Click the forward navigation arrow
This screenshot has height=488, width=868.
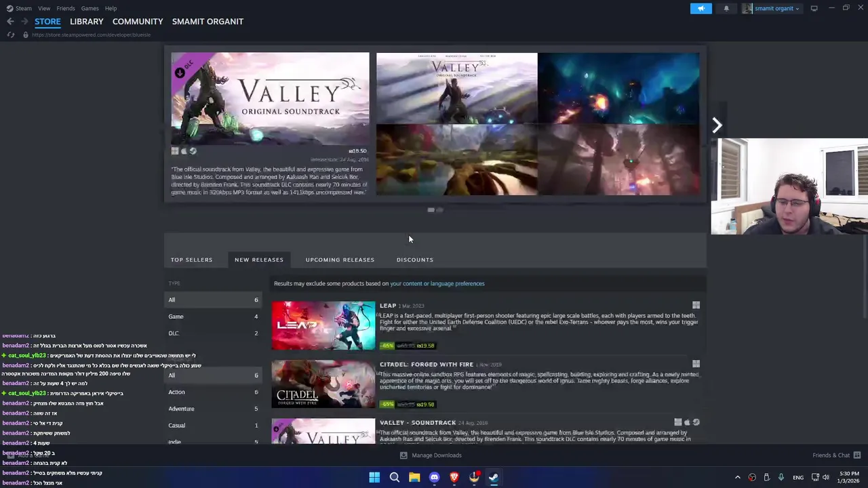tap(24, 22)
